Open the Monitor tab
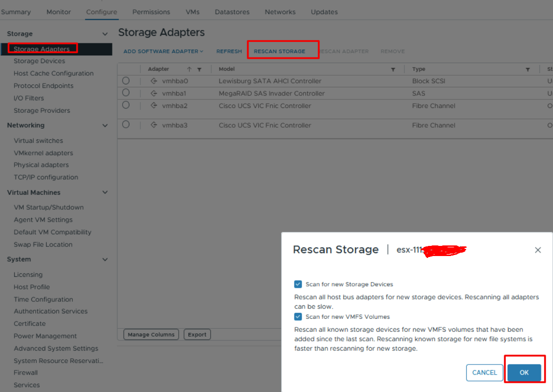Image resolution: width=553 pixels, height=392 pixels. [x=58, y=12]
